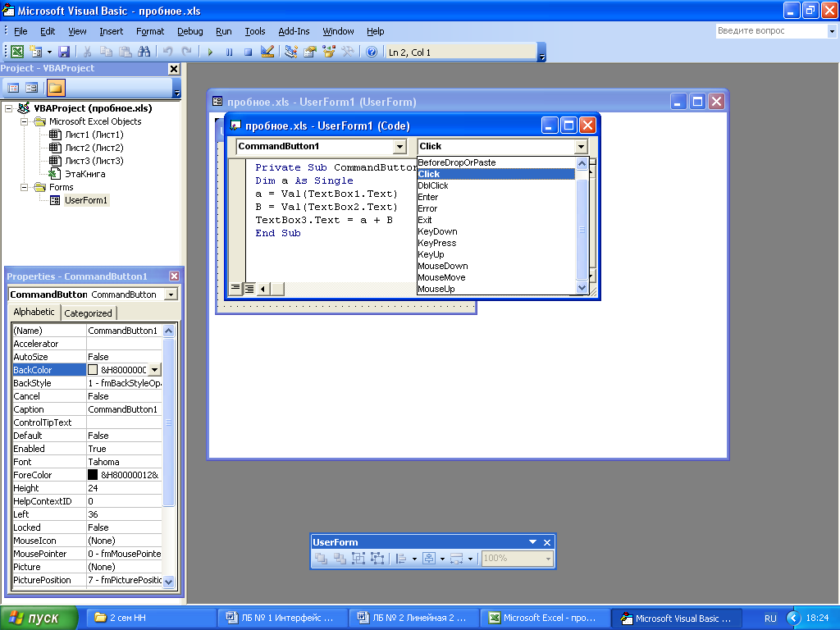The height and width of the screenshot is (630, 840).
Task: Switch to the Categorized properties tab
Action: tap(89, 313)
